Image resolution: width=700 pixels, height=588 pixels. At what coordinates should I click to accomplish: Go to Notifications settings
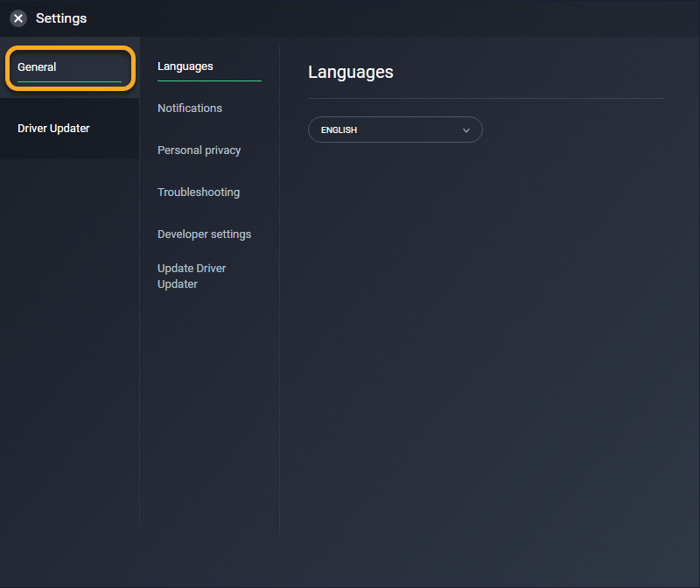point(190,108)
